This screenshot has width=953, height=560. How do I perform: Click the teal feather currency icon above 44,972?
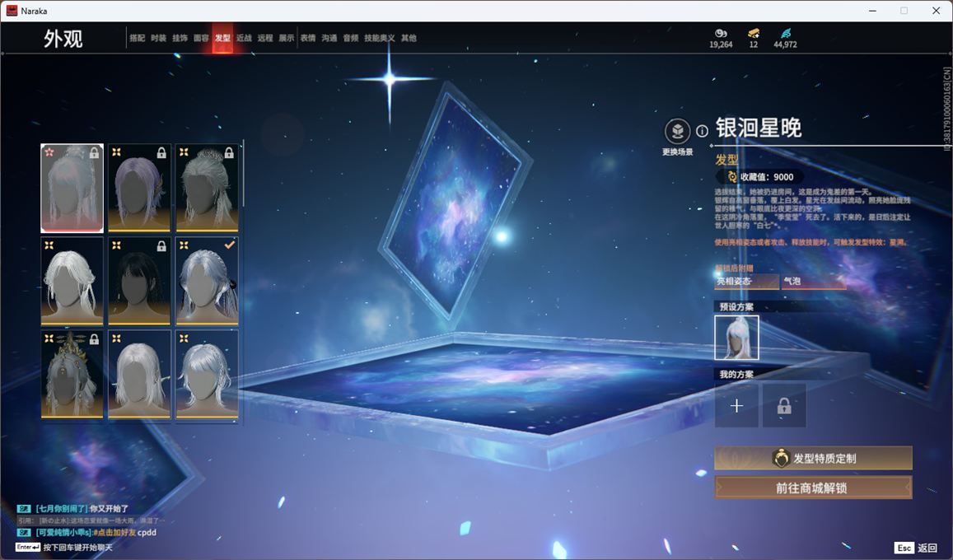pyautogui.click(x=785, y=33)
